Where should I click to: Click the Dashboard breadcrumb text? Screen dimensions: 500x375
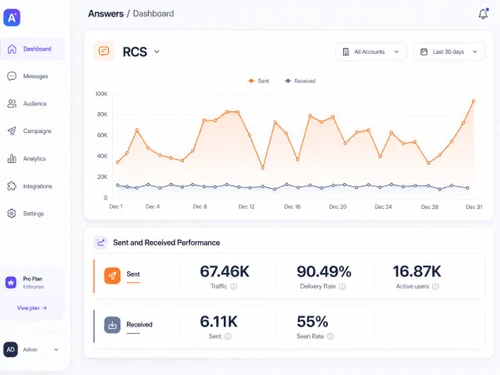pyautogui.click(x=153, y=14)
